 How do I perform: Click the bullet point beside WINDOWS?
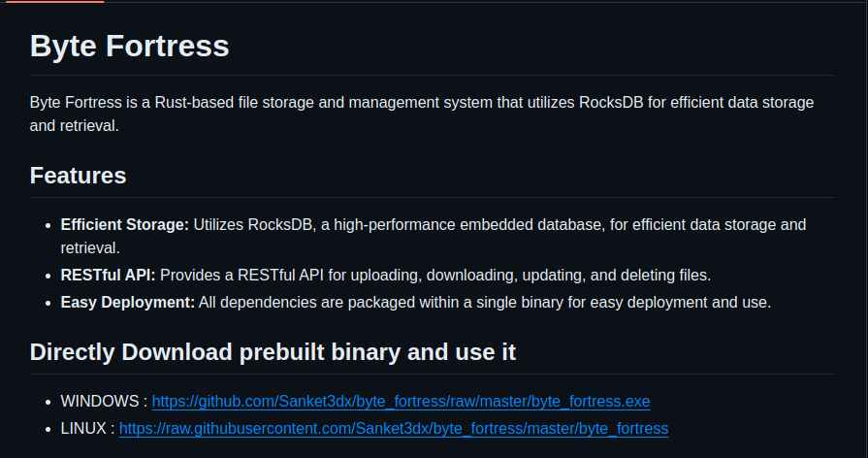click(x=48, y=401)
